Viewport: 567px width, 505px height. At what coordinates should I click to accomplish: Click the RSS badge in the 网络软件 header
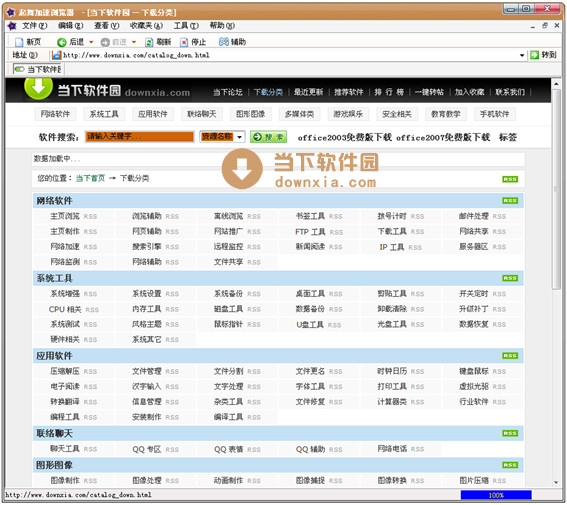pos(510,201)
